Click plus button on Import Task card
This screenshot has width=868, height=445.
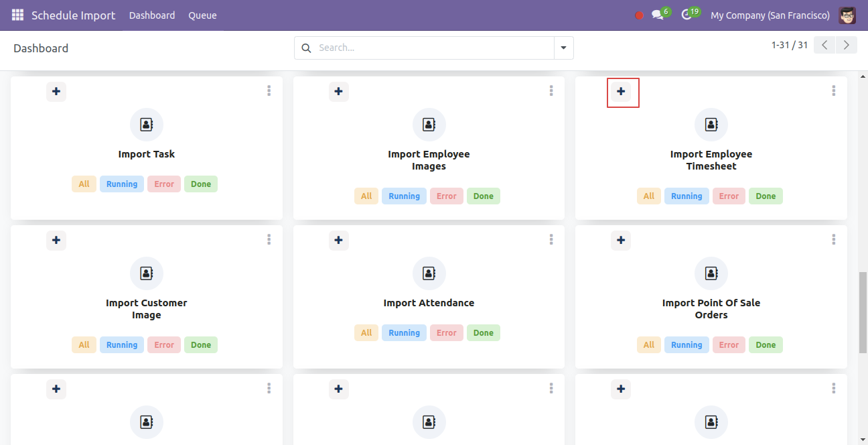click(x=56, y=92)
